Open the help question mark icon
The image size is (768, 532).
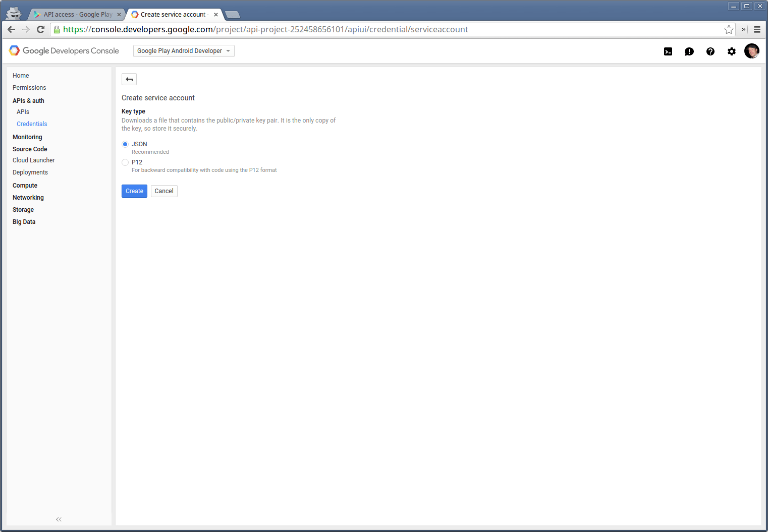pos(710,51)
